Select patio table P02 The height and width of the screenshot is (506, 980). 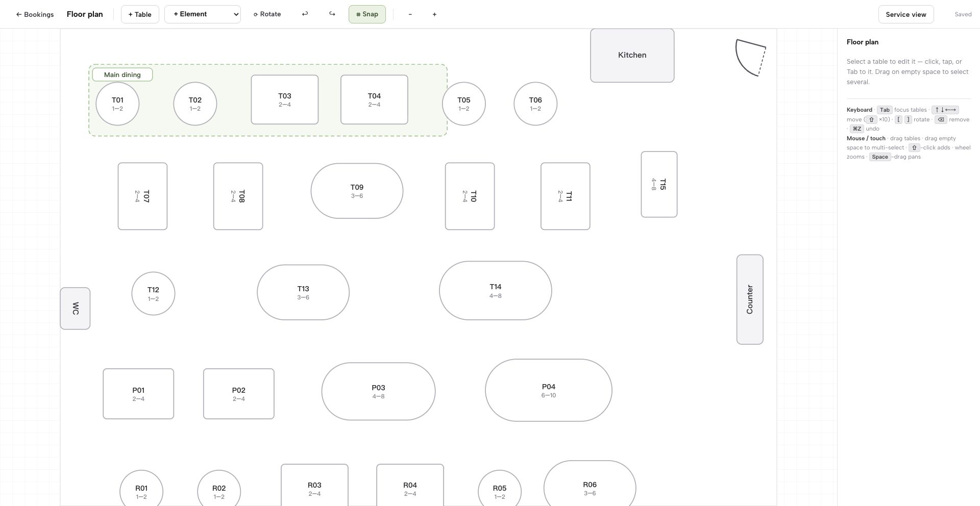pos(239,394)
